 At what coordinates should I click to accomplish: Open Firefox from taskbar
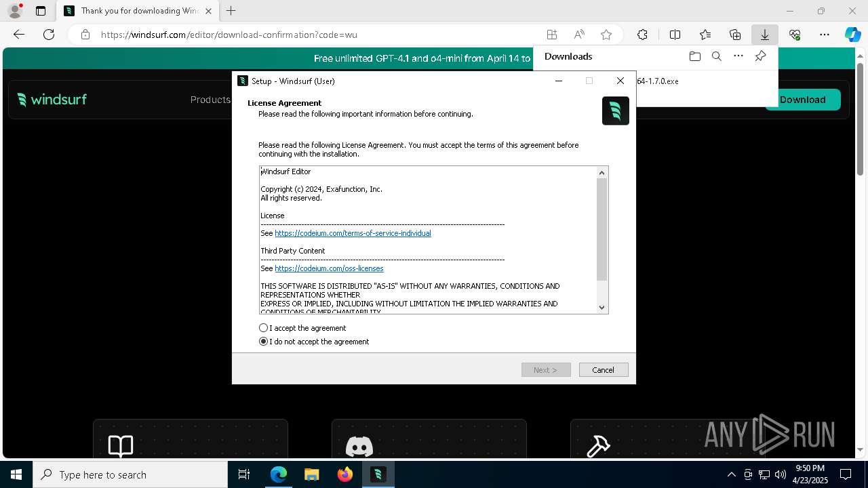click(x=344, y=474)
